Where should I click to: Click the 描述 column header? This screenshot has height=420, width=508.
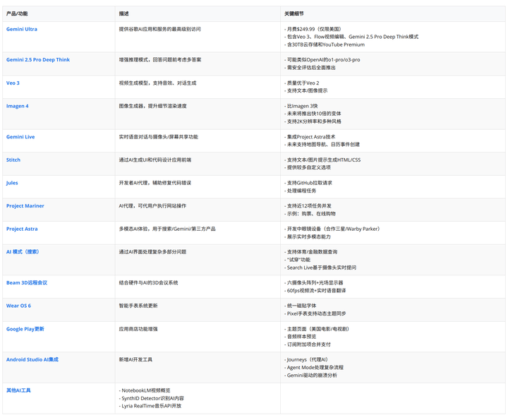pos(123,13)
